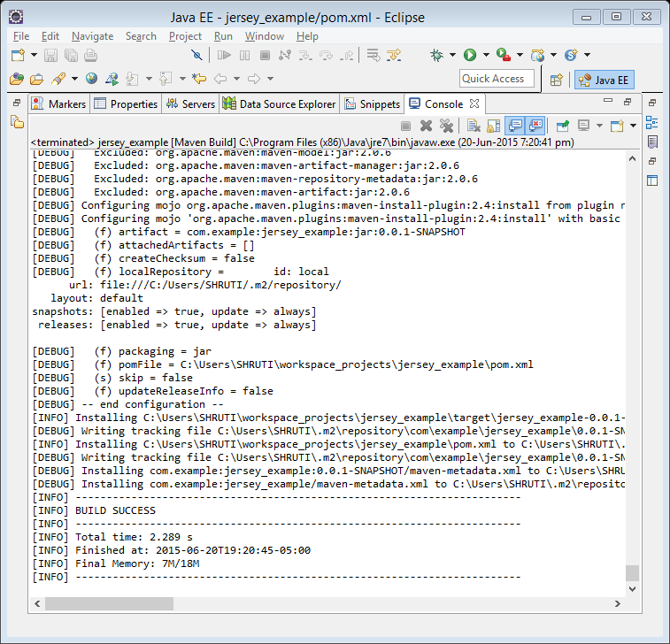Click the Back navigation arrow icon
This screenshot has width=670, height=644.
220,79
